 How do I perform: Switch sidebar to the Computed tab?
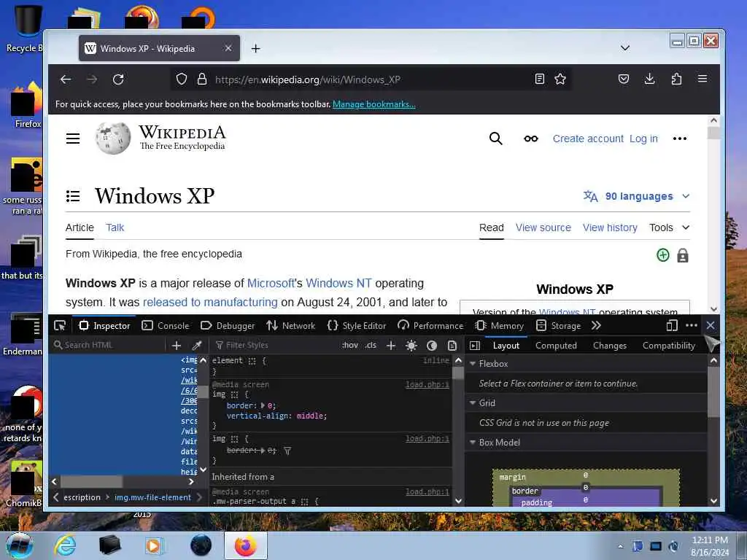[556, 346]
